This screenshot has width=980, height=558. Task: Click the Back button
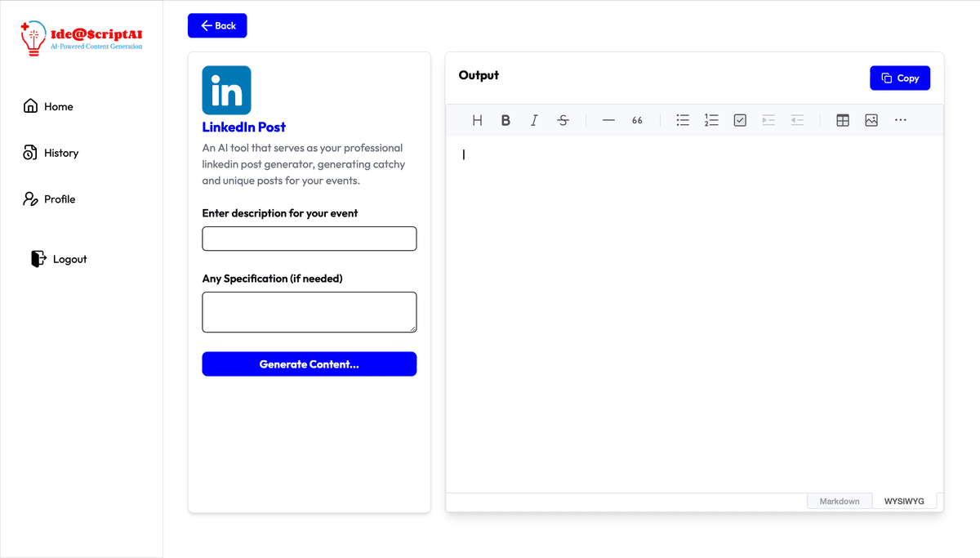[217, 25]
